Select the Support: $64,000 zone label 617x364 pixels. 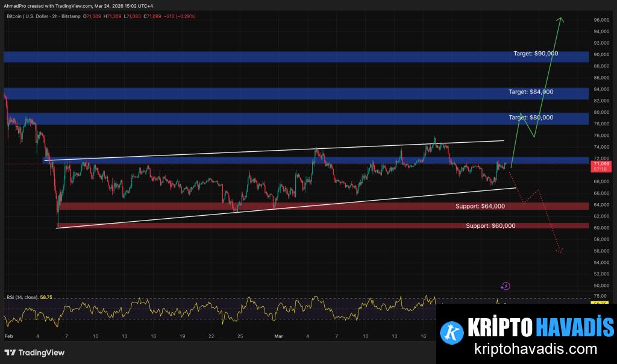click(x=482, y=206)
